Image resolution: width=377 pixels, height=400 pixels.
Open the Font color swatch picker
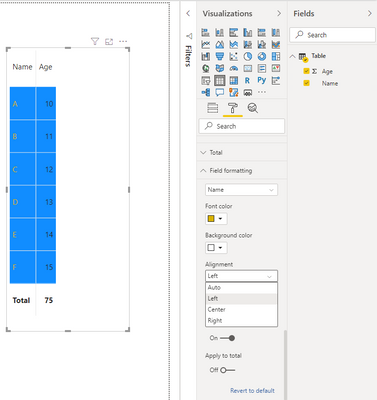216,219
